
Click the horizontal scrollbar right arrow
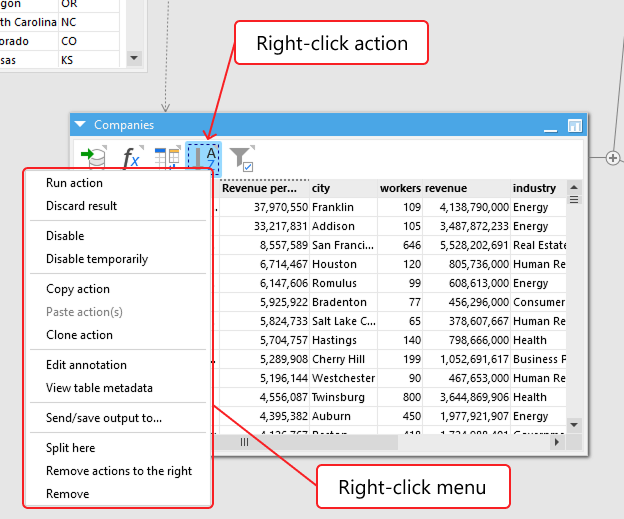point(557,442)
